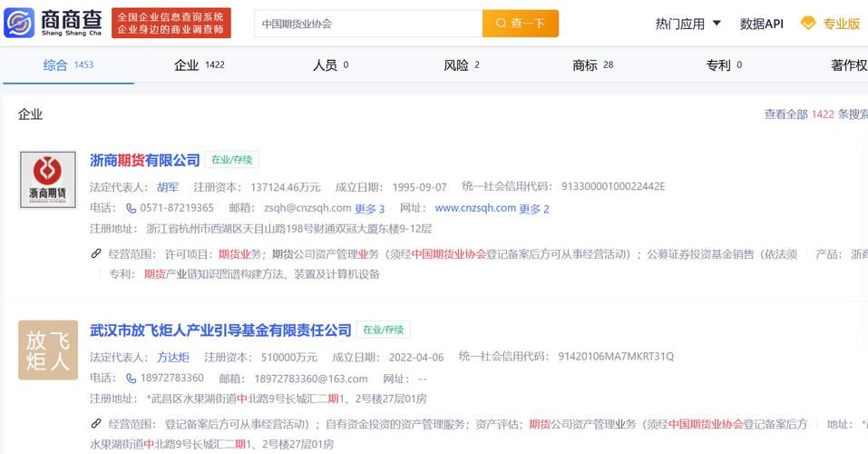Click the search field containing 中国期货业协会
The height and width of the screenshot is (454, 868).
[368, 24]
